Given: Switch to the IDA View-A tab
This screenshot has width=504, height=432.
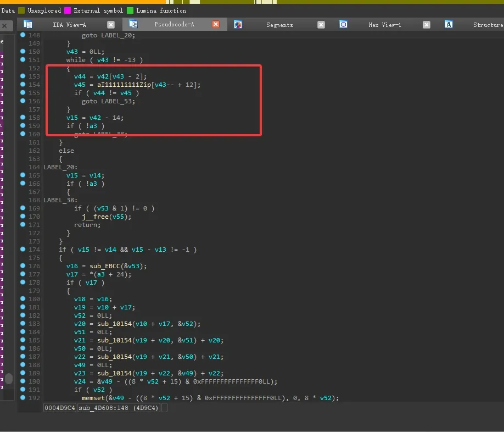Looking at the screenshot, I should pos(69,25).
